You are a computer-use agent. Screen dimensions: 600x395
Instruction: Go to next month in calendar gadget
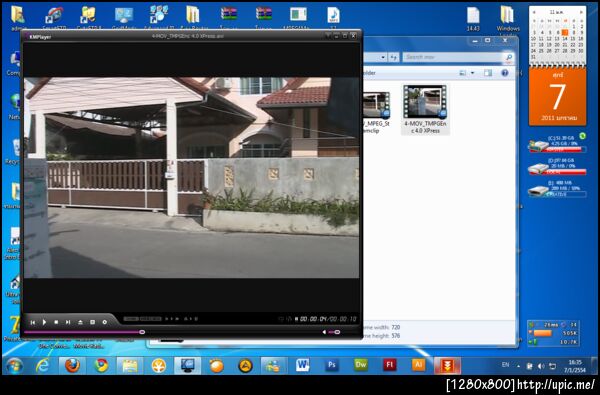point(581,12)
